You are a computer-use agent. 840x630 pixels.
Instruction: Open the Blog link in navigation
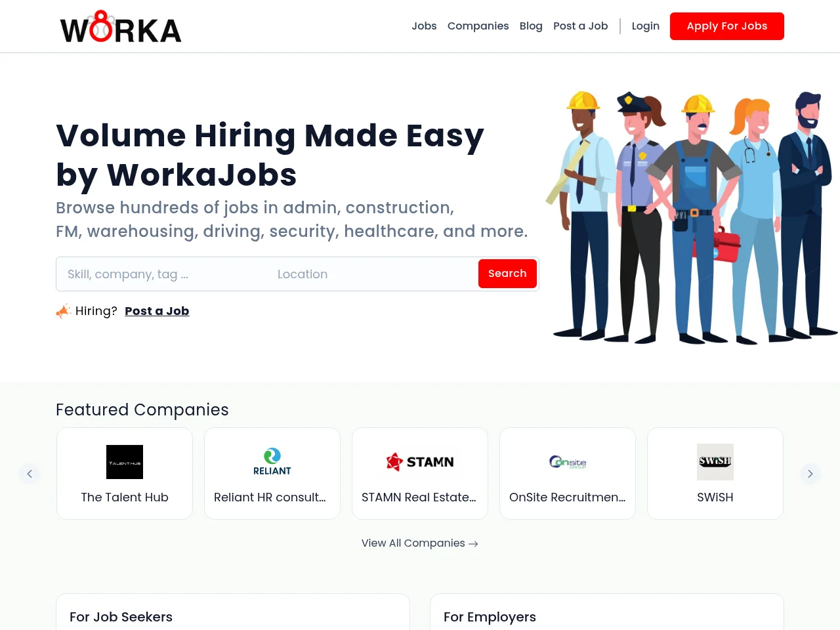(531, 26)
